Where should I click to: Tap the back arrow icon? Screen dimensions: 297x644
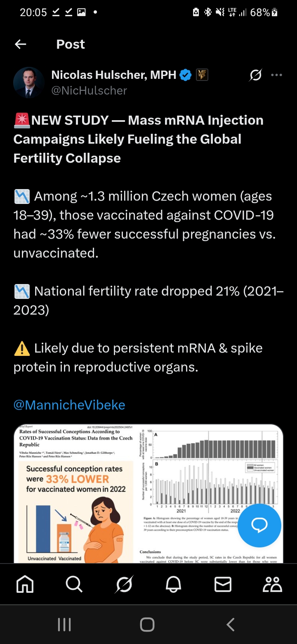click(20, 45)
